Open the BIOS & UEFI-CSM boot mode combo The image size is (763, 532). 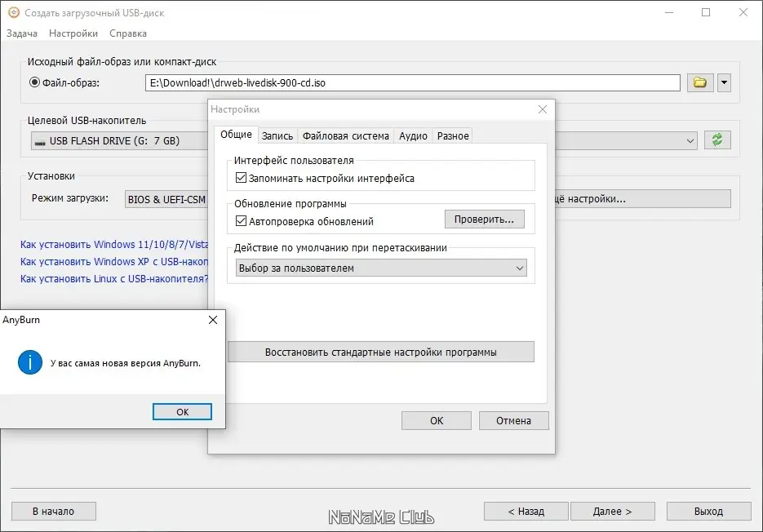pos(166,199)
